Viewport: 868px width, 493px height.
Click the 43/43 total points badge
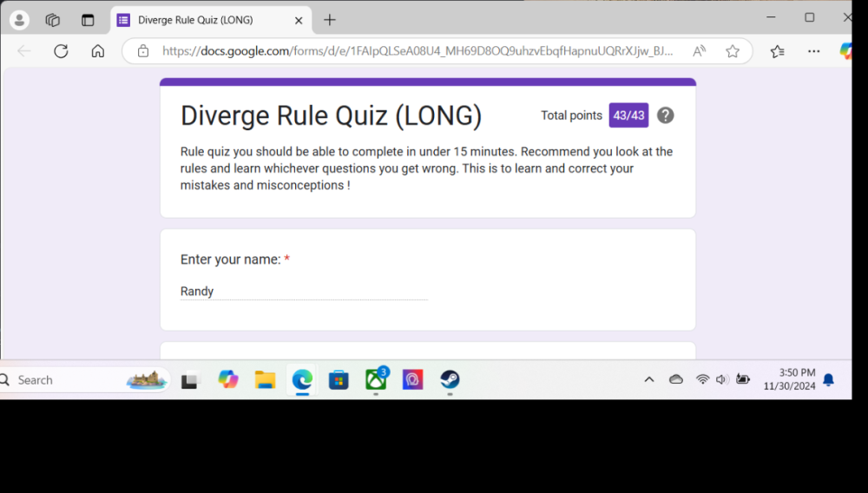pos(628,115)
